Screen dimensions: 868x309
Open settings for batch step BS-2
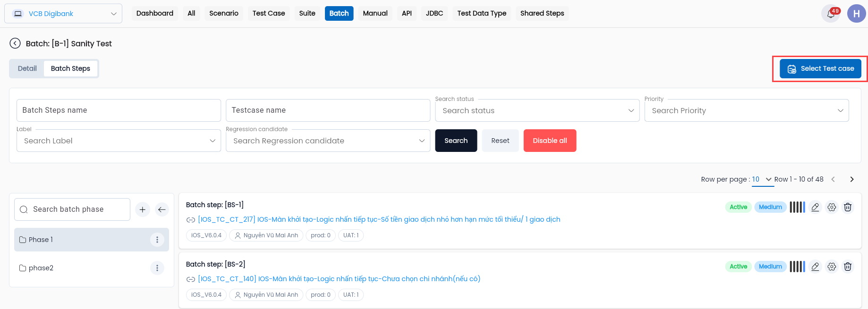832,267
